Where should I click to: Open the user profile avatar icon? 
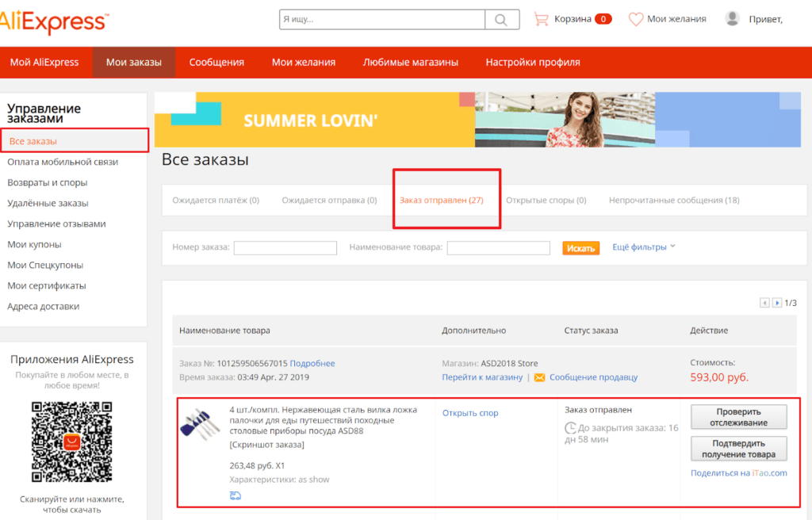tap(733, 19)
